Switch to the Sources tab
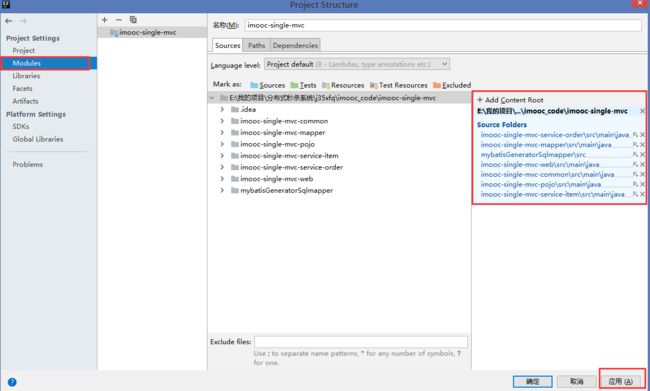Screen dimensions: 650x391 click(228, 45)
